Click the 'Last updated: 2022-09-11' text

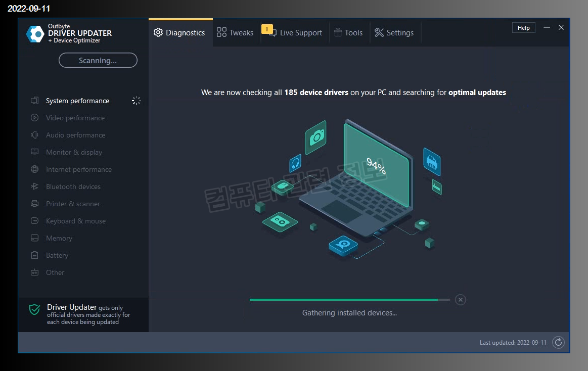pos(513,343)
